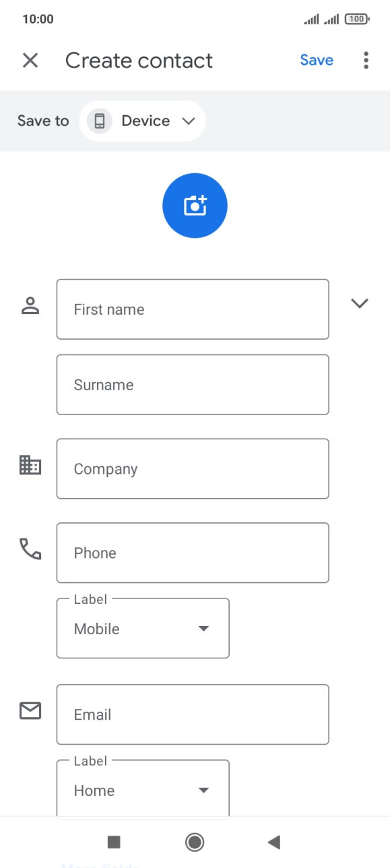Open the three-dot overflow menu
This screenshot has height=868, width=390.
pos(365,60)
